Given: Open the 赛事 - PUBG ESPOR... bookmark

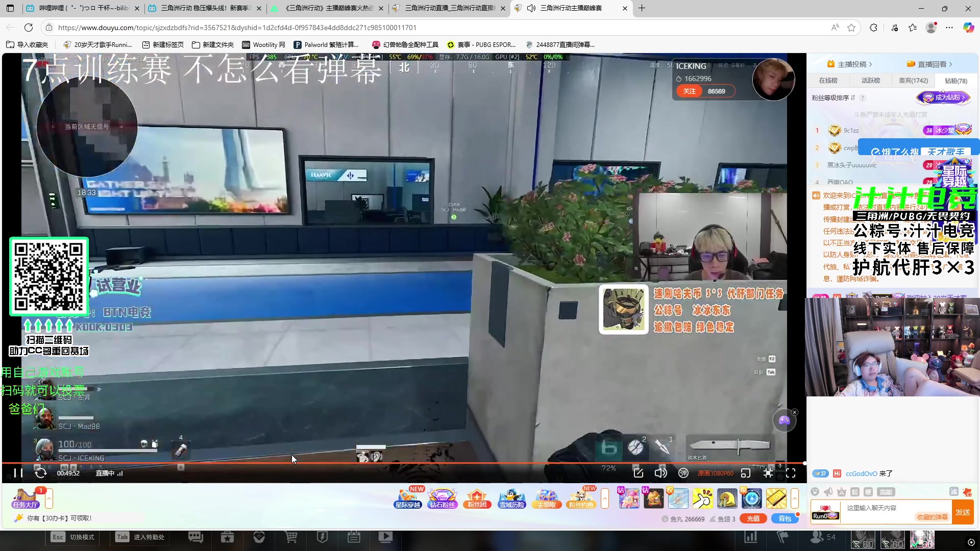Looking at the screenshot, I should [x=481, y=45].
